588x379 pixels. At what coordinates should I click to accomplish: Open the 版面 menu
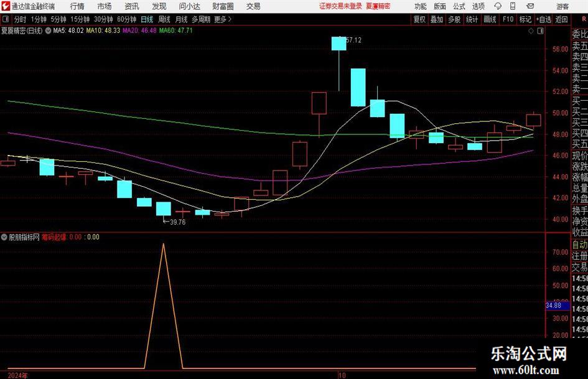point(439,6)
